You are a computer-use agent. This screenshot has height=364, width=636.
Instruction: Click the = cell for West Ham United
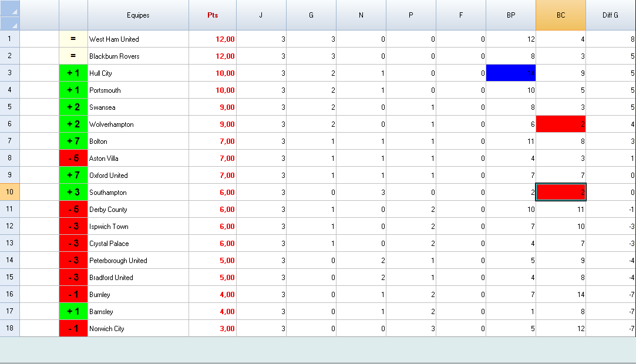(x=73, y=39)
